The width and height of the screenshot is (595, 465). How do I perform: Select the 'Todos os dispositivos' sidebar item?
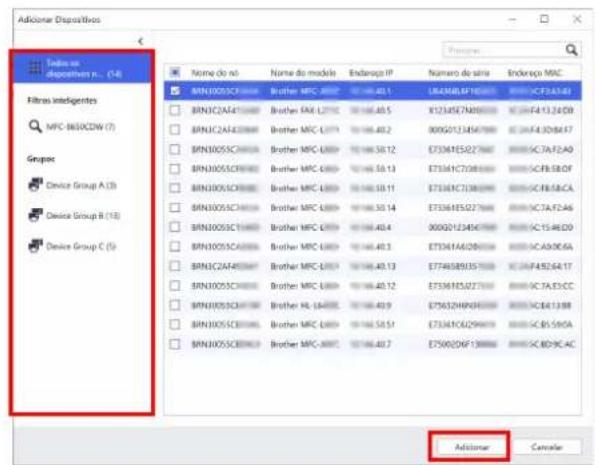82,68
